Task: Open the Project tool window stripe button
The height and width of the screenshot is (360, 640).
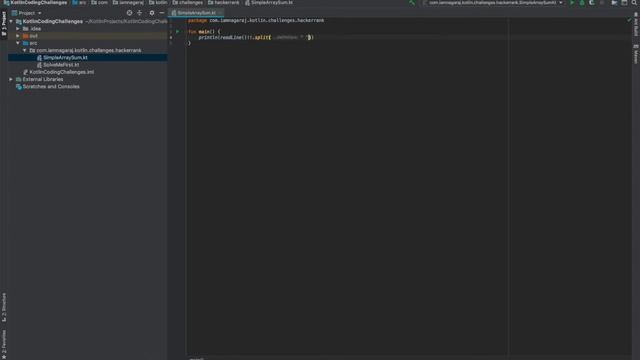Action: click(4, 24)
